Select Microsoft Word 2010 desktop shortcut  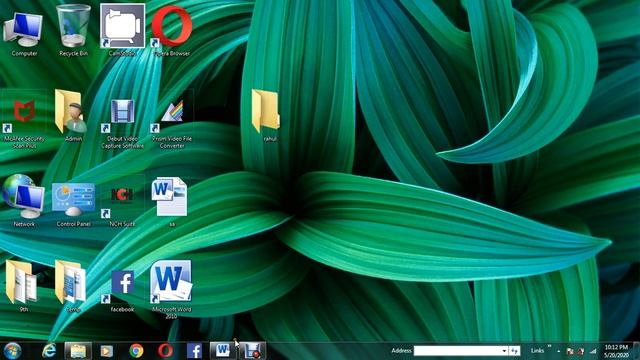171,289
